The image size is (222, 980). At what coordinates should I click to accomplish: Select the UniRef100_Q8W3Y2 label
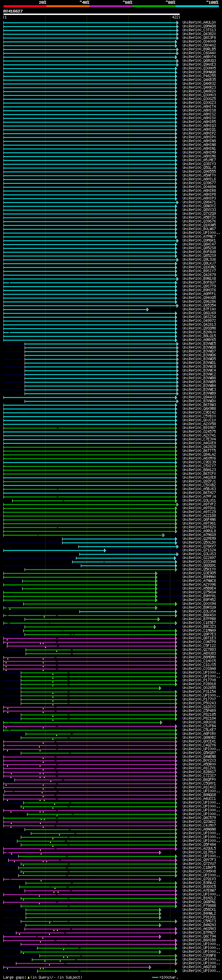pos(199,206)
